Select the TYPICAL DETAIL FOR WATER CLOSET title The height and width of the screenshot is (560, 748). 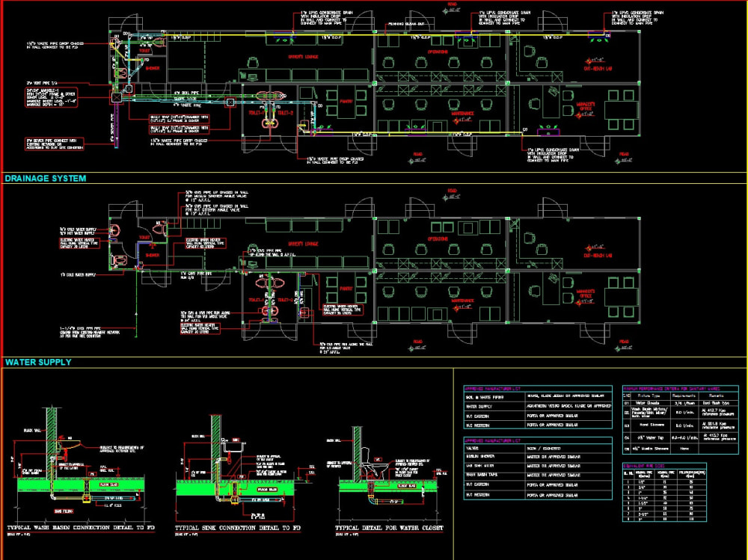click(389, 528)
